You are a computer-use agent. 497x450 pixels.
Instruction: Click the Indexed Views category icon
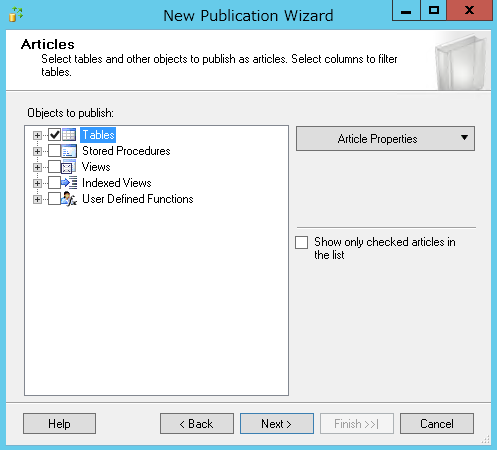coord(69,183)
